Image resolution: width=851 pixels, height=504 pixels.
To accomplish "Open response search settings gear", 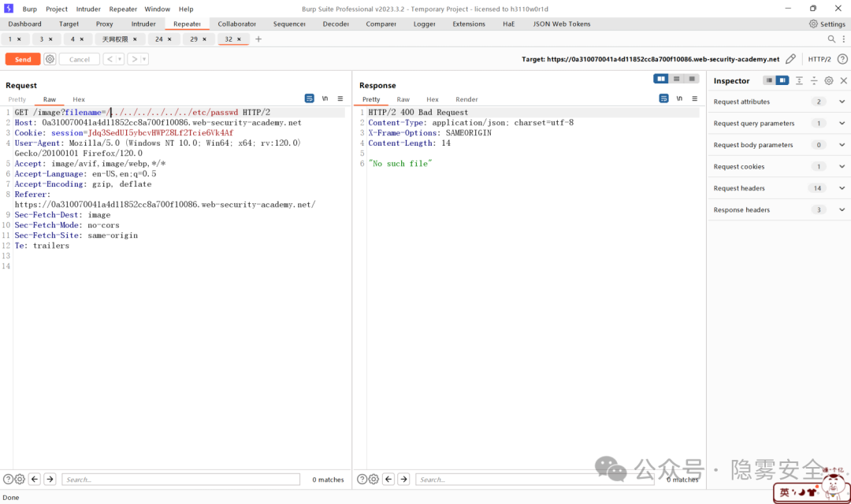I will click(x=374, y=479).
